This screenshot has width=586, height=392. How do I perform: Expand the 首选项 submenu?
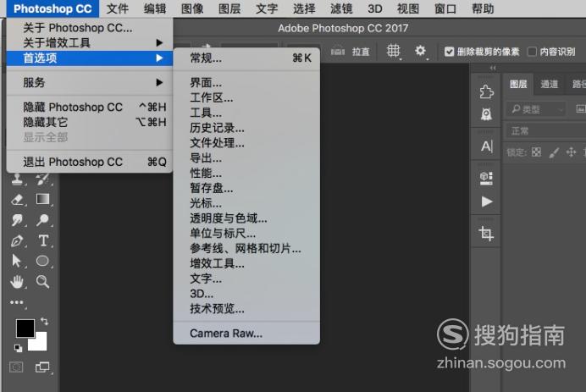[89, 58]
